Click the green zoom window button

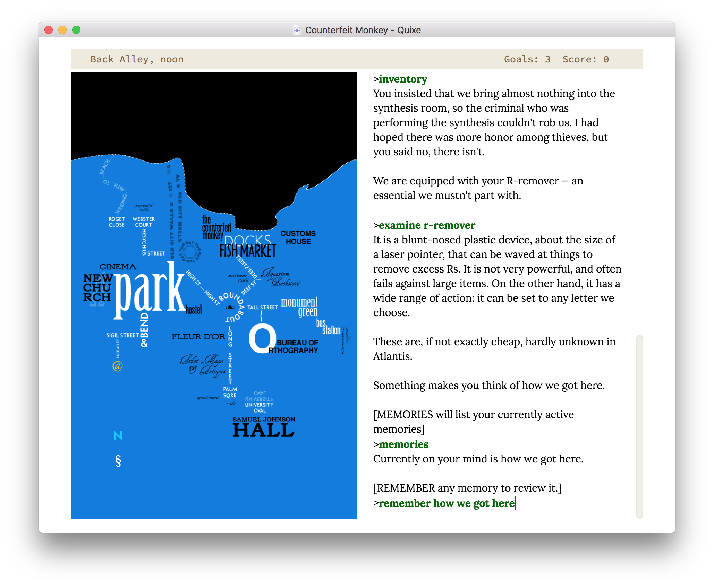point(76,30)
